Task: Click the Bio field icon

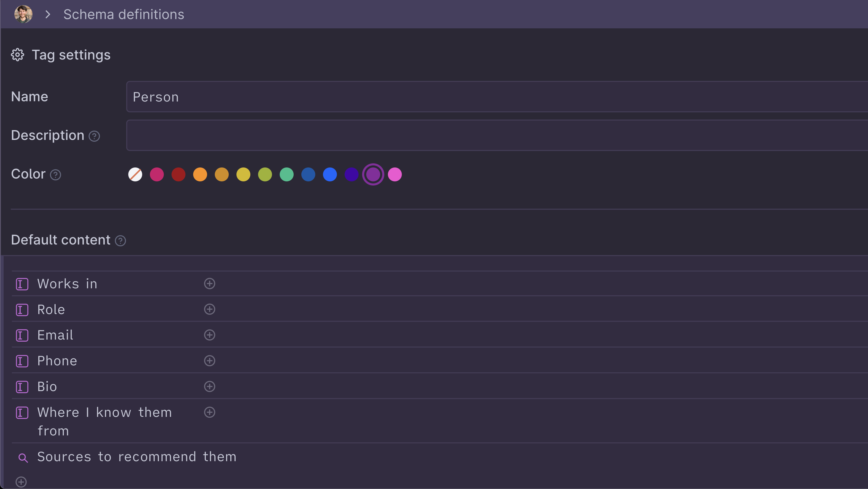Action: (22, 387)
